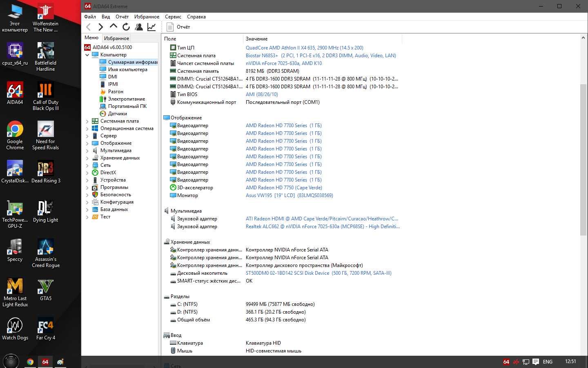The height and width of the screenshot is (368, 588).
Task: Open Dying Light desktop shortcut
Action: pyautogui.click(x=45, y=211)
